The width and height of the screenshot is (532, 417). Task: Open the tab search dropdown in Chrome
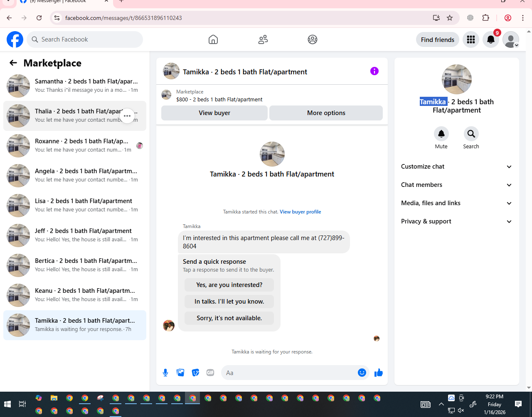[7, 2]
